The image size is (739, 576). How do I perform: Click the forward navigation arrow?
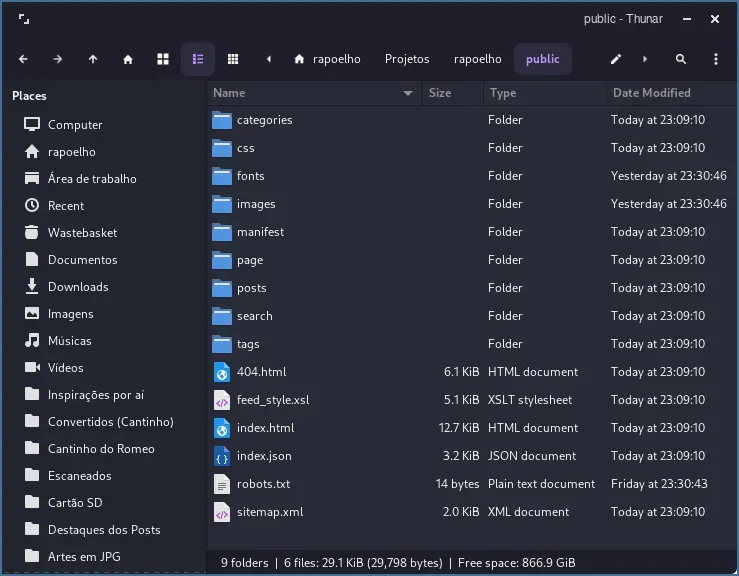[x=58, y=59]
